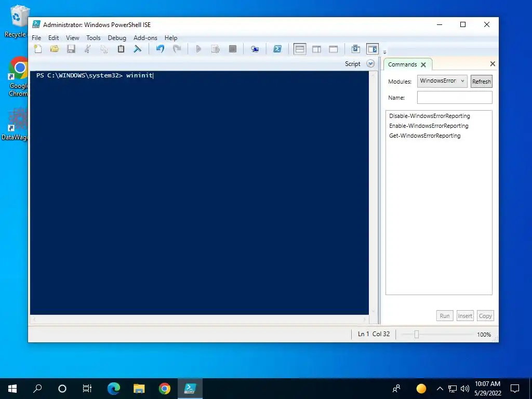Click the Run button in Commands pane

[x=445, y=315]
